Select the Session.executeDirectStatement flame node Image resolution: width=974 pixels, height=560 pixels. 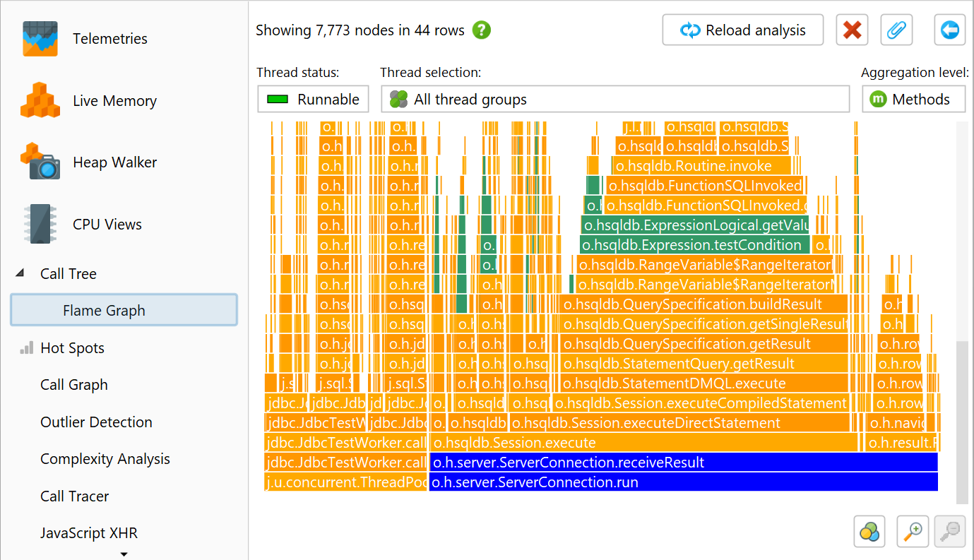pos(679,423)
